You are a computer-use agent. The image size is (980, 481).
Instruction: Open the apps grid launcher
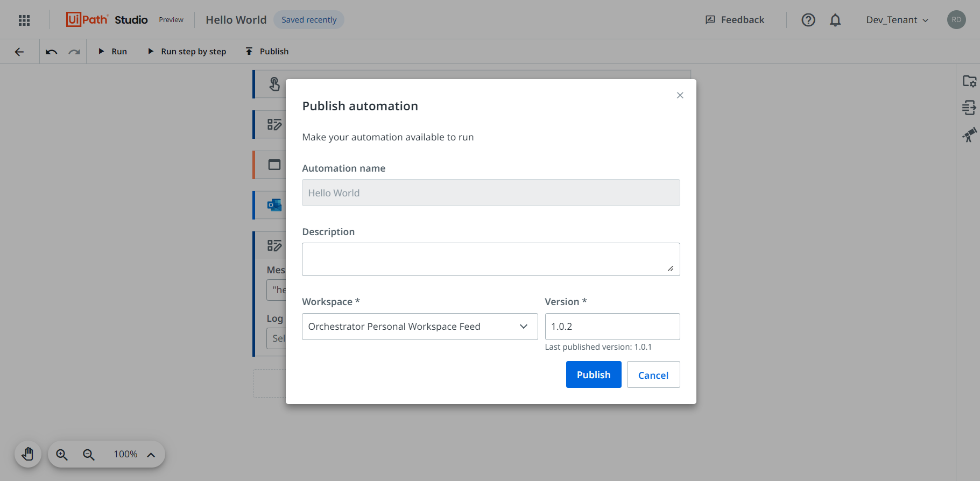[24, 20]
